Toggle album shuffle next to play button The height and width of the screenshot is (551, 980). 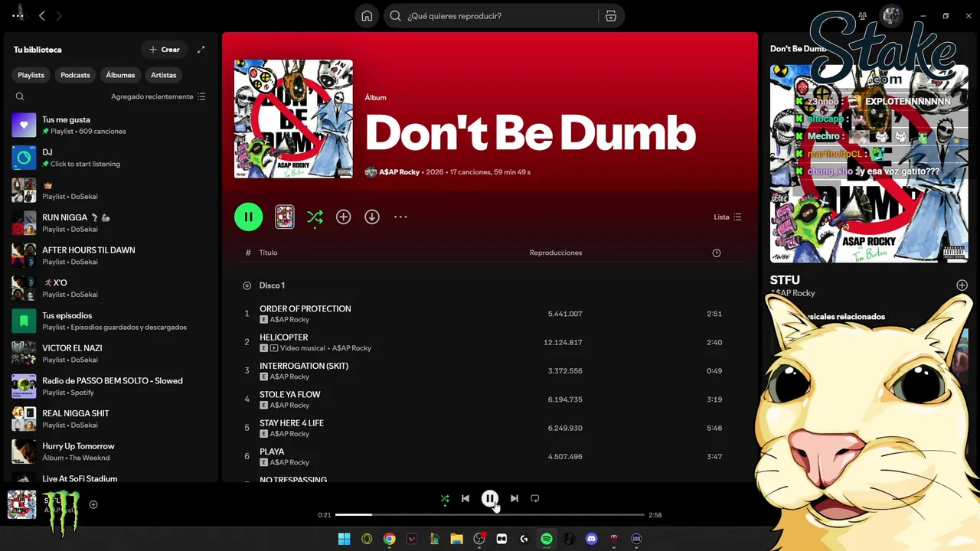point(315,217)
